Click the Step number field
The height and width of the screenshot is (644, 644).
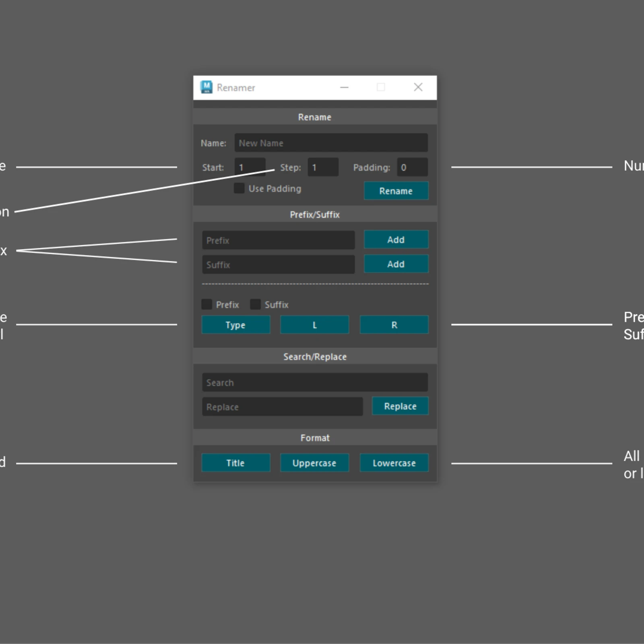pos(323,167)
